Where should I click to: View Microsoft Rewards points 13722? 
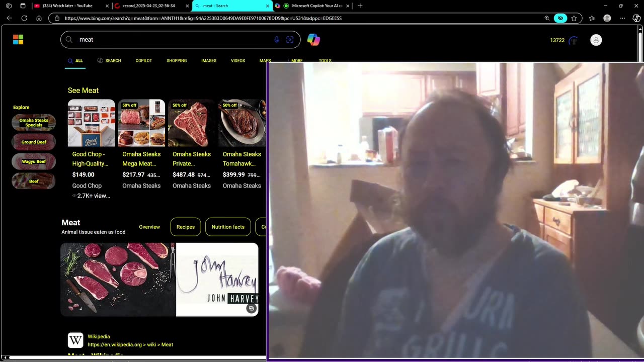coord(557,40)
